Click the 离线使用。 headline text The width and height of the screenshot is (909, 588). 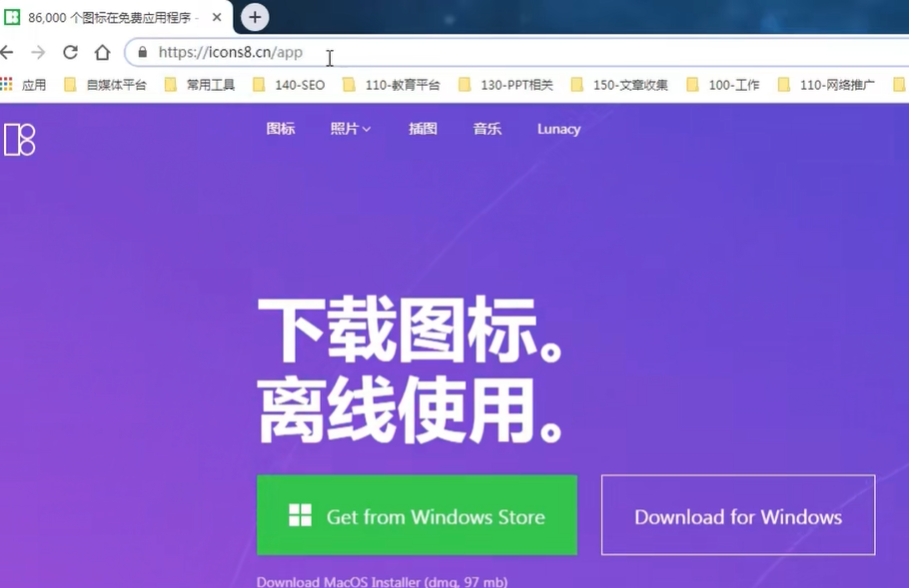click(x=410, y=409)
